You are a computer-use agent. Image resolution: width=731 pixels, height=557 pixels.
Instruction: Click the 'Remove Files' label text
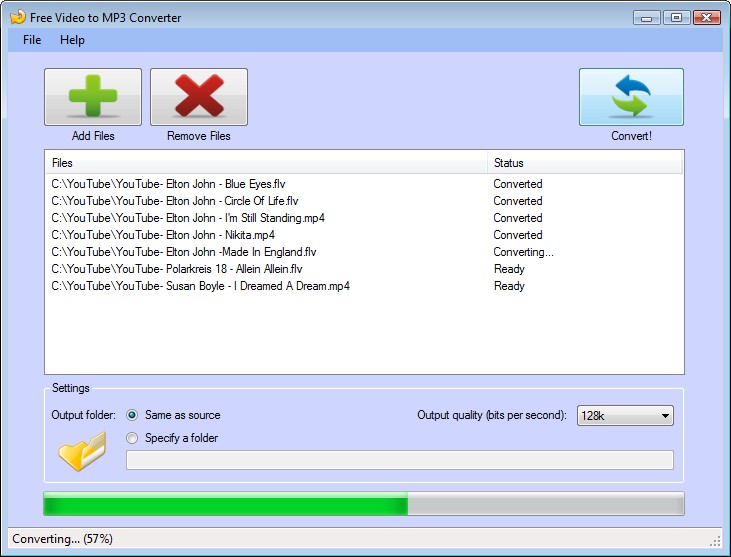(x=199, y=136)
